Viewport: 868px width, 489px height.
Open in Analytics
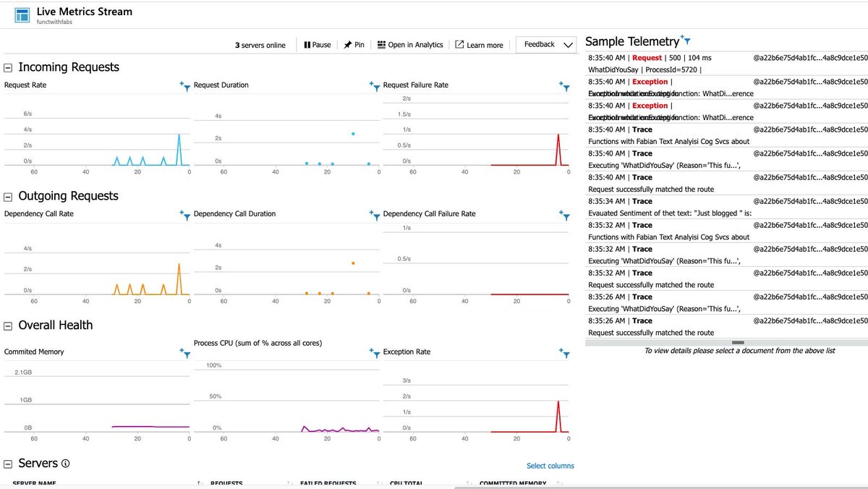[410, 45]
